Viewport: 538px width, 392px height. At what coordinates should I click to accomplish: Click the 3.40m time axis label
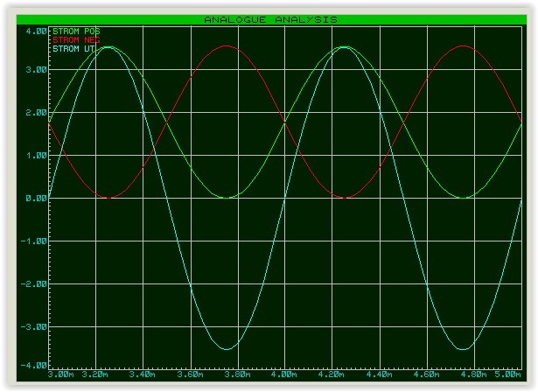[143, 374]
